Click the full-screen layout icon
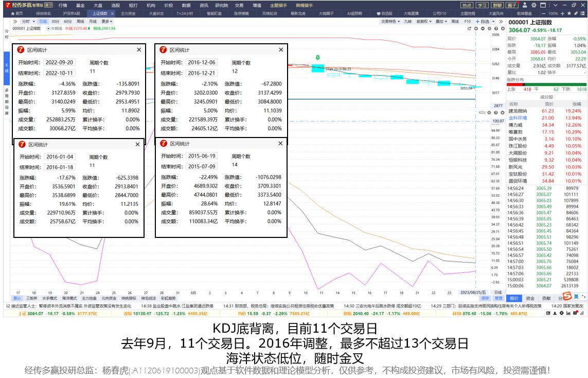 coord(543,5)
